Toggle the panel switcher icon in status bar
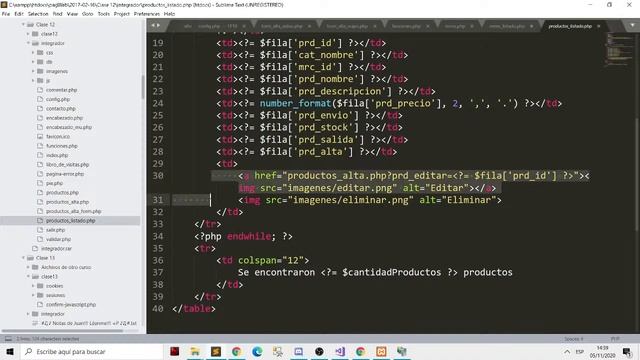 [8, 339]
